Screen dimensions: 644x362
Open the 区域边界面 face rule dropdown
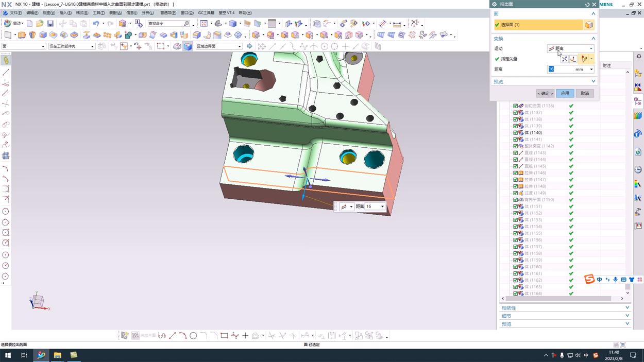[218, 46]
